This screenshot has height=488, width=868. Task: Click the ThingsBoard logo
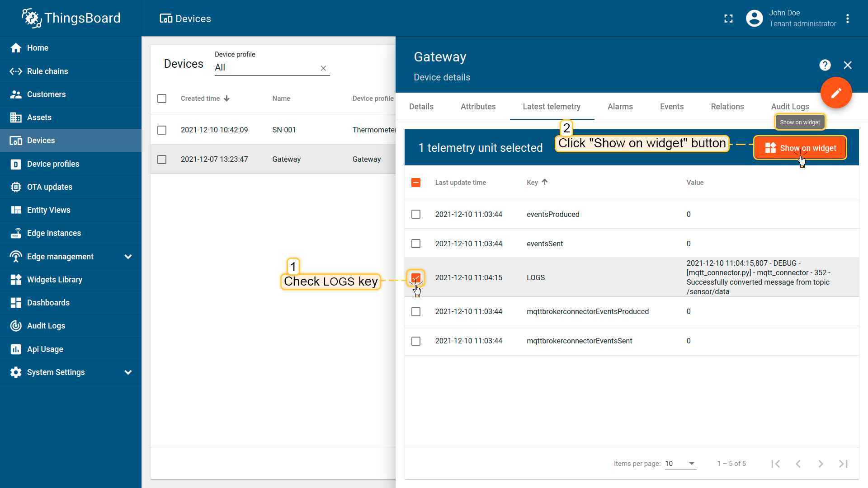click(x=71, y=18)
